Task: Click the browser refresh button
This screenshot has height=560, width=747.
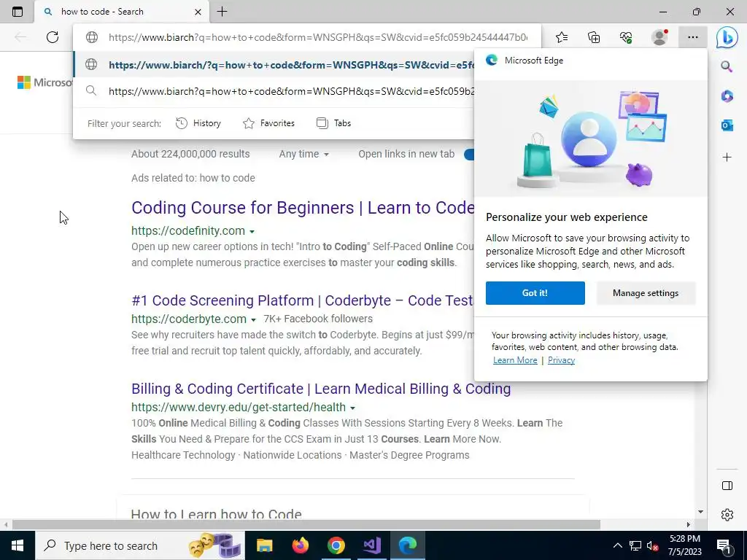Action: [x=53, y=37]
